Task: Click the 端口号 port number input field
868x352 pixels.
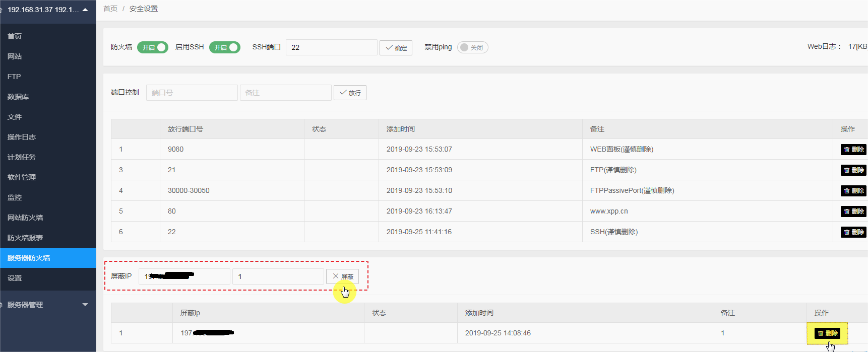Action: pos(192,93)
